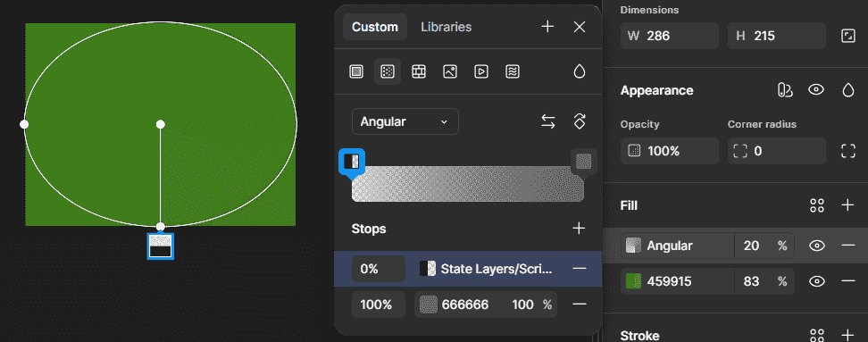Add a new fill layer
The width and height of the screenshot is (868, 342).
tap(847, 205)
